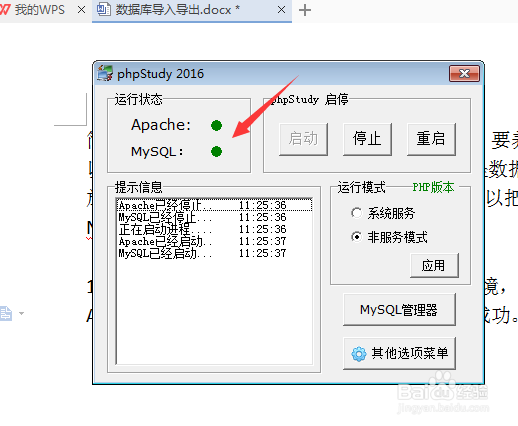Click the green Apache status indicator
Screen dimensions: 518x426
pos(216,125)
